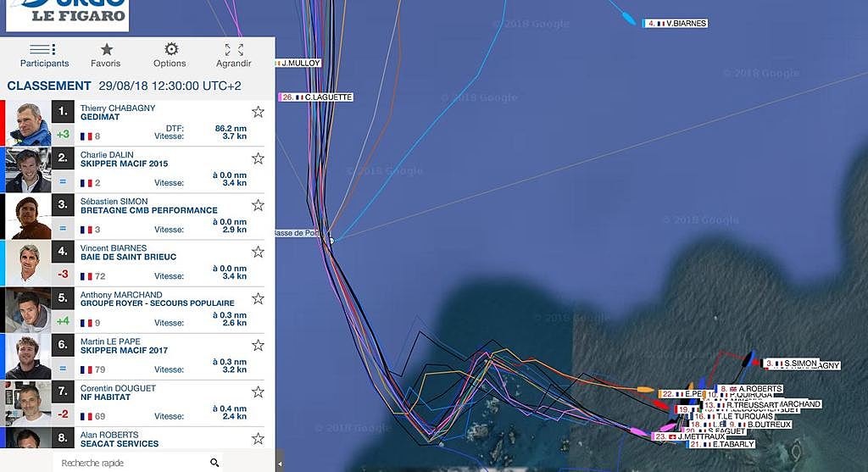This screenshot has width=868, height=472.
Task: Open the Le Figaro logo banner
Action: [68, 15]
